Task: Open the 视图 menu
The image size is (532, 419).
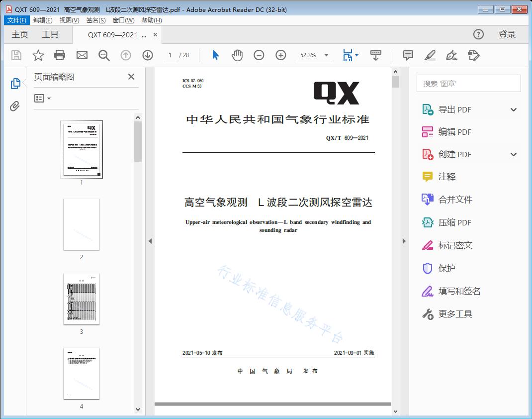Action: coord(69,20)
